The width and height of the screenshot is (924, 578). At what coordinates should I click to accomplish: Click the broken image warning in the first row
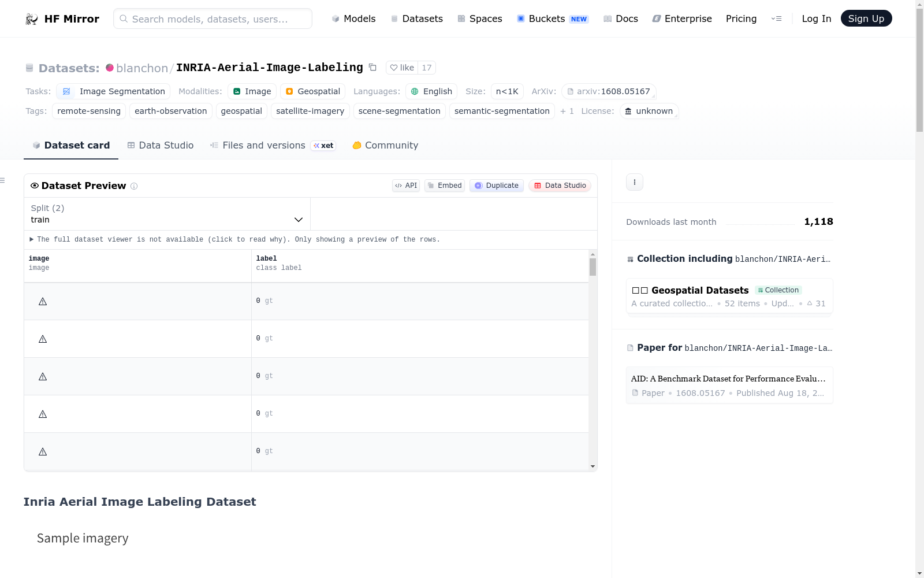coord(43,301)
